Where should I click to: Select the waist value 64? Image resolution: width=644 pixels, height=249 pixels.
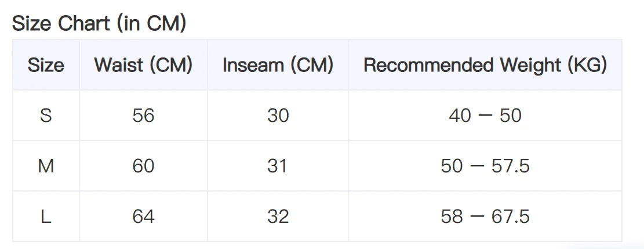(x=143, y=216)
